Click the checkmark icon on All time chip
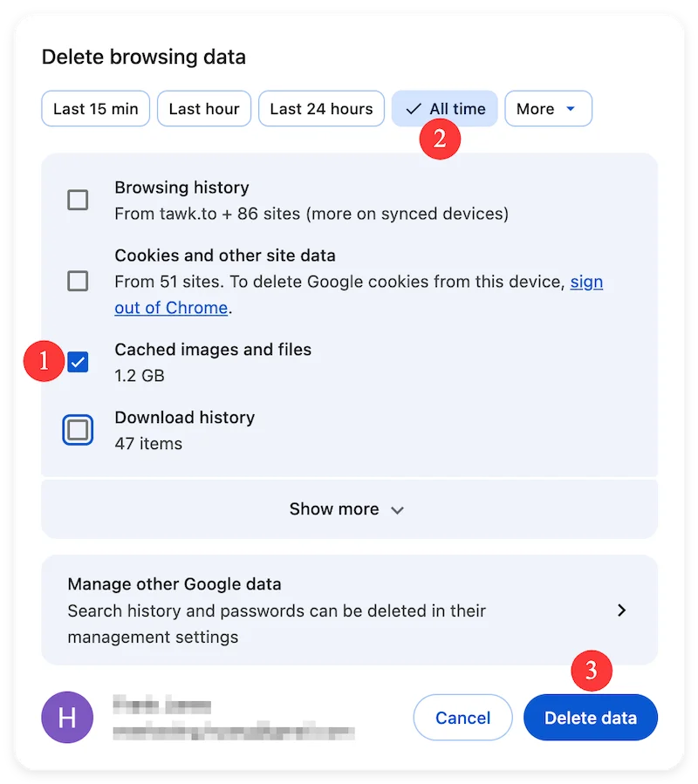The width and height of the screenshot is (698, 784). pos(414,108)
